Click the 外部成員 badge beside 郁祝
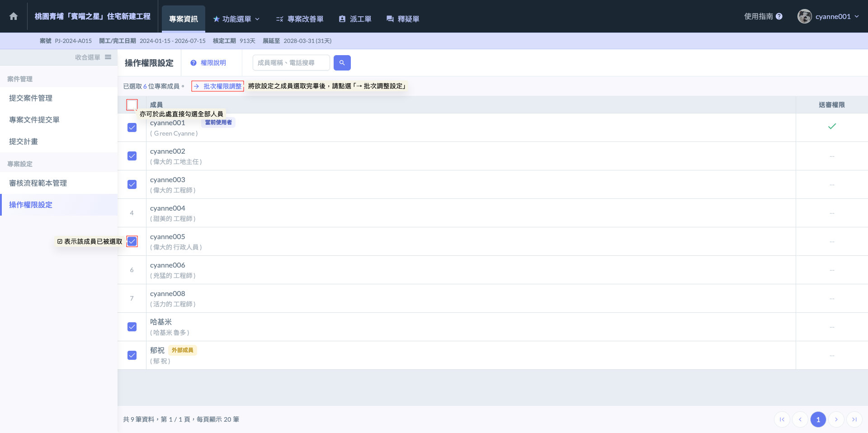Screen dimensions: 868x433 tap(183, 350)
